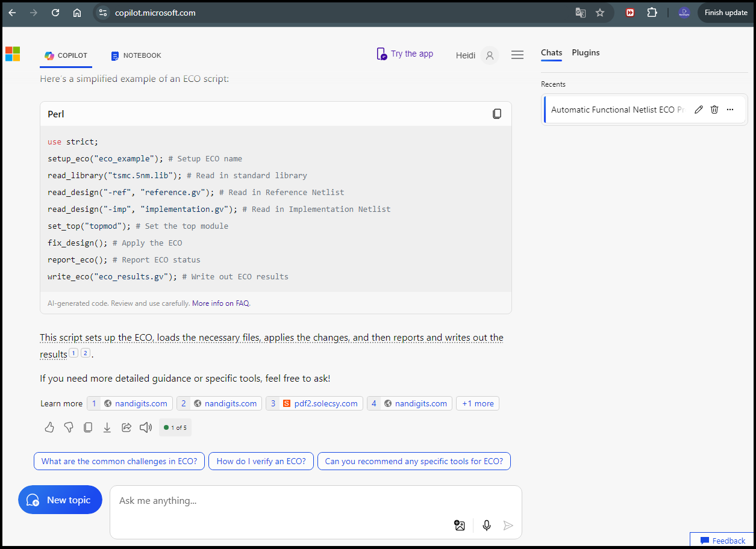Add an image to the message
This screenshot has height=549, width=756.
[x=460, y=526]
